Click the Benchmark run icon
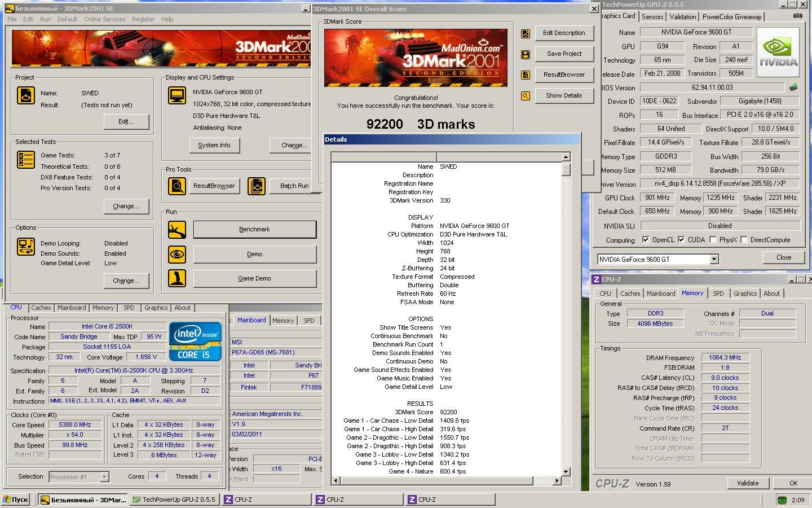This screenshot has height=508, width=812. coord(177,230)
